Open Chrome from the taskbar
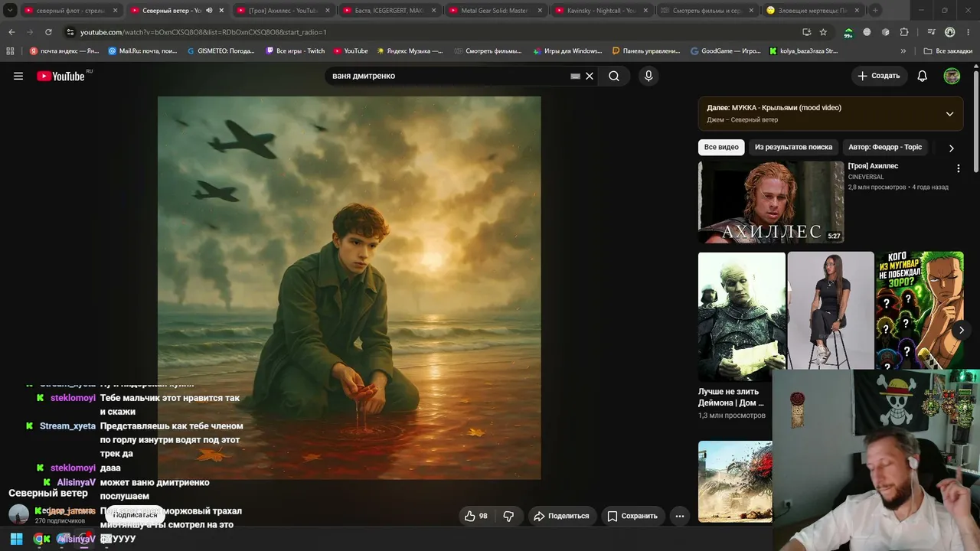Image resolution: width=980 pixels, height=551 pixels. 38,539
